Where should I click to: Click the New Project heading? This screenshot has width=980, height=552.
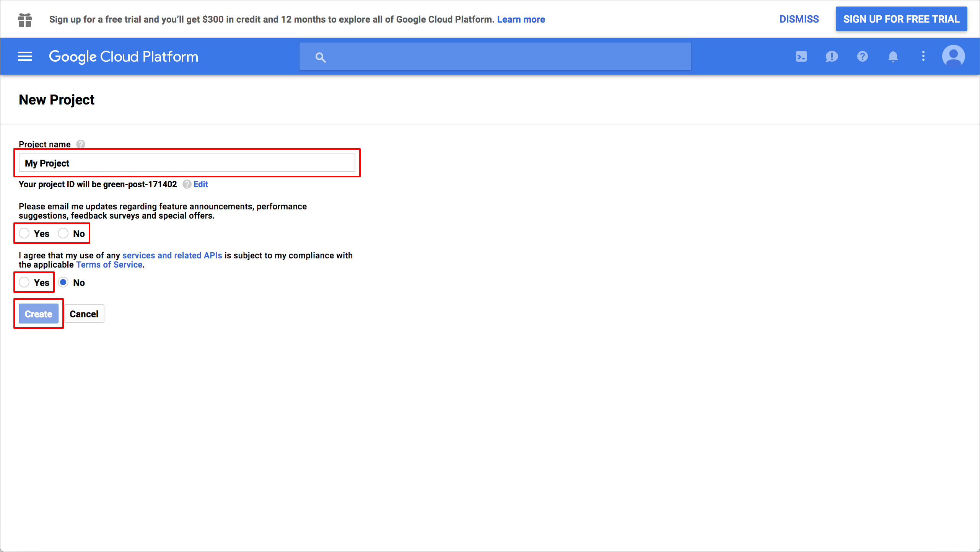tap(57, 100)
